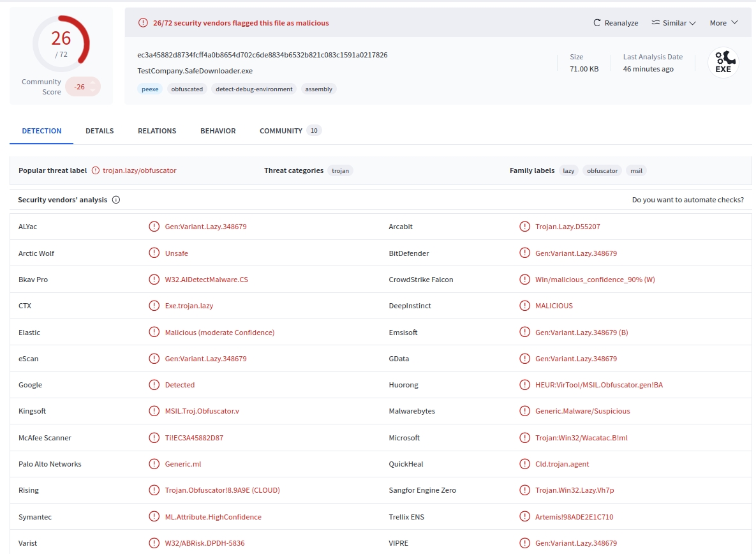Click the refresh icon beside Reanalyze
Viewport: 756px width, 554px height.
(x=597, y=22)
